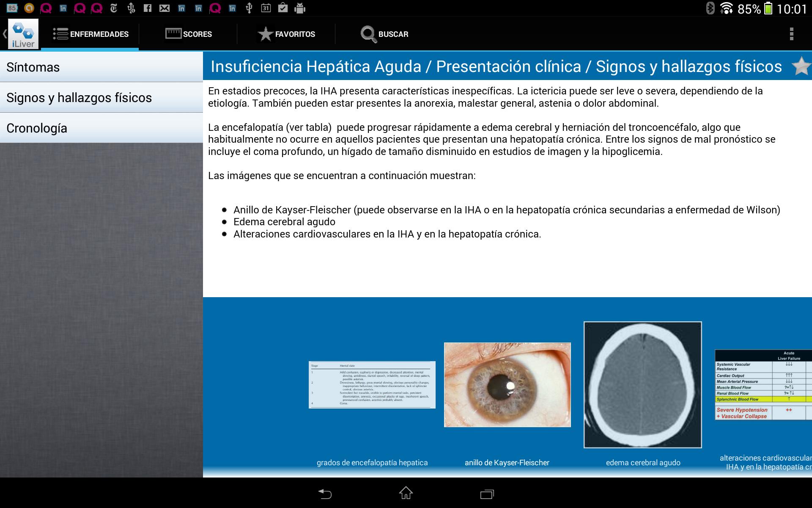Viewport: 812px width, 508px height.
Task: Tap the caption 'anillo de Kayser-Fleischer'
Action: pos(507,463)
